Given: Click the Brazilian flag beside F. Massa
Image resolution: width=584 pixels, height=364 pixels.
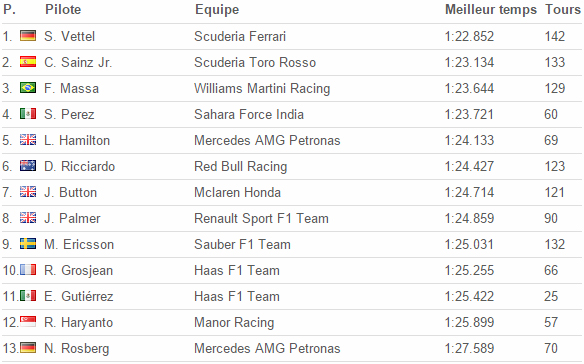Looking at the screenshot, I should point(28,88).
